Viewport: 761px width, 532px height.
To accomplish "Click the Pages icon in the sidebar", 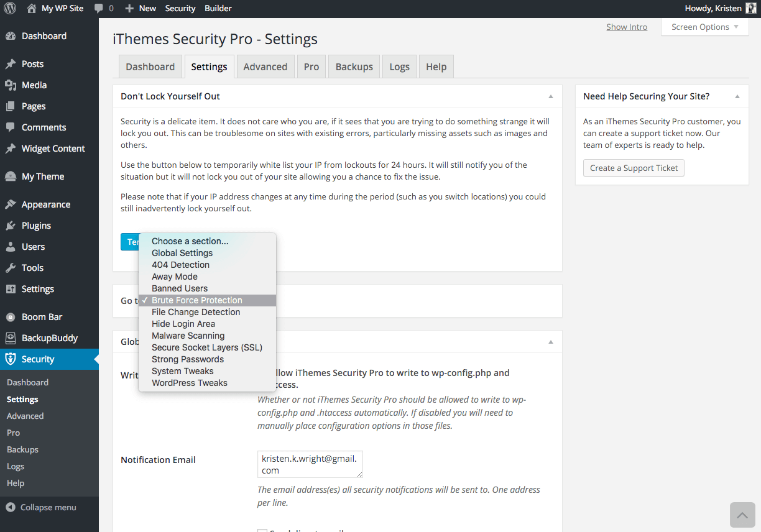I will pos(11,106).
